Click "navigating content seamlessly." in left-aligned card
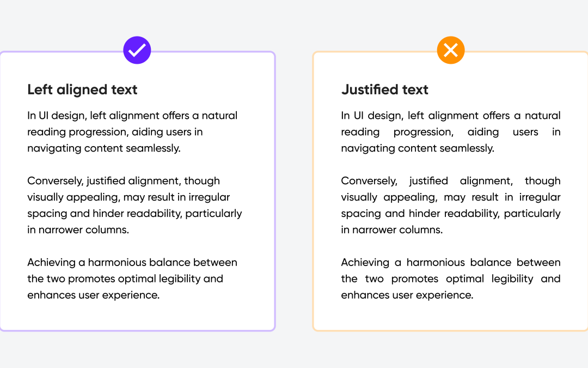 (103, 148)
